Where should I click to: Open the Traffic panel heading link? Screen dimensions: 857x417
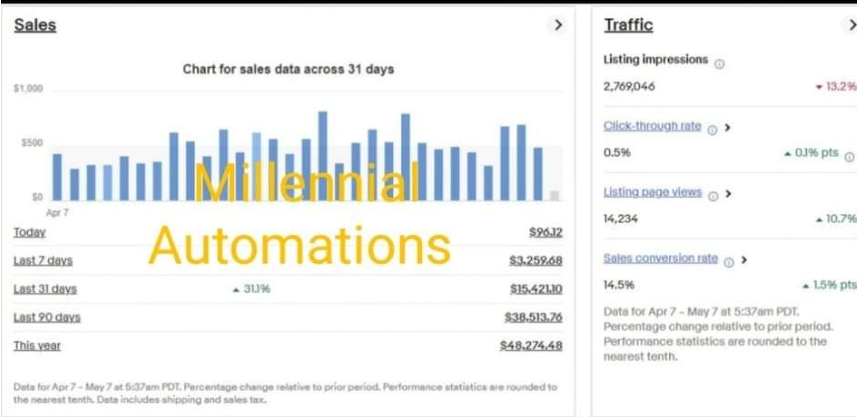point(628,25)
